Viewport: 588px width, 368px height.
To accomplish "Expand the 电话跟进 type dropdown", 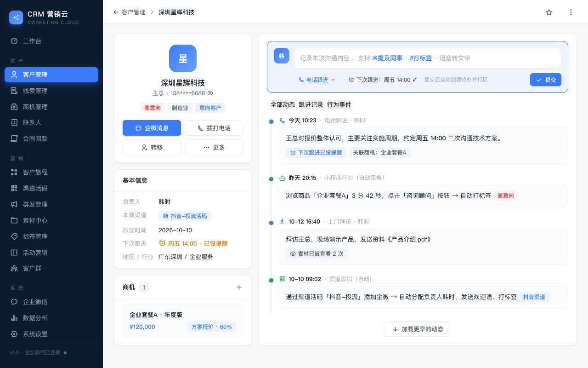I will [317, 80].
